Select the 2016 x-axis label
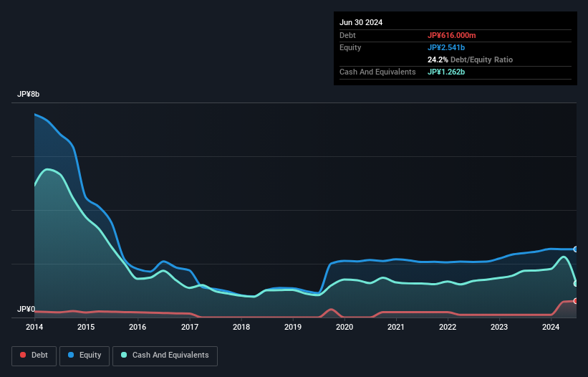The width and height of the screenshot is (588, 377). (138, 327)
